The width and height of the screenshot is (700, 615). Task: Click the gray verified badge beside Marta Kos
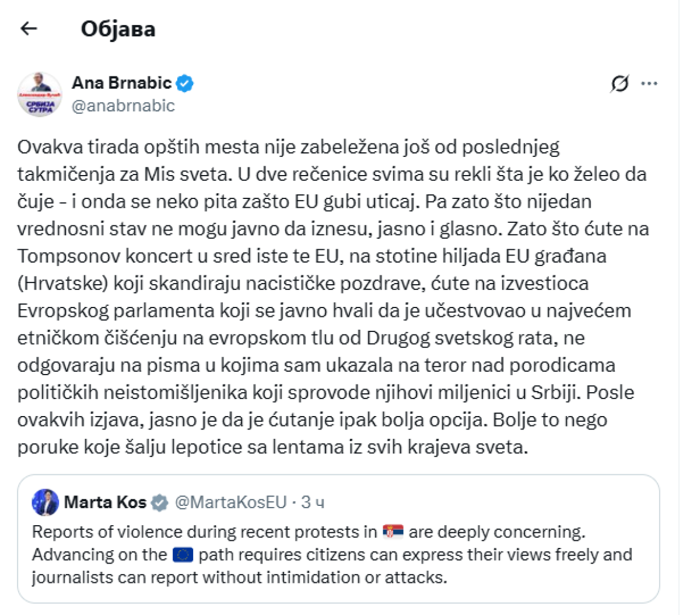(x=160, y=502)
